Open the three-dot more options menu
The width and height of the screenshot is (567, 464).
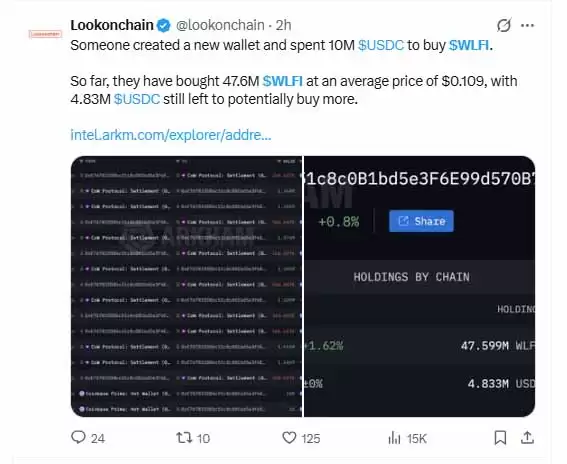527,25
